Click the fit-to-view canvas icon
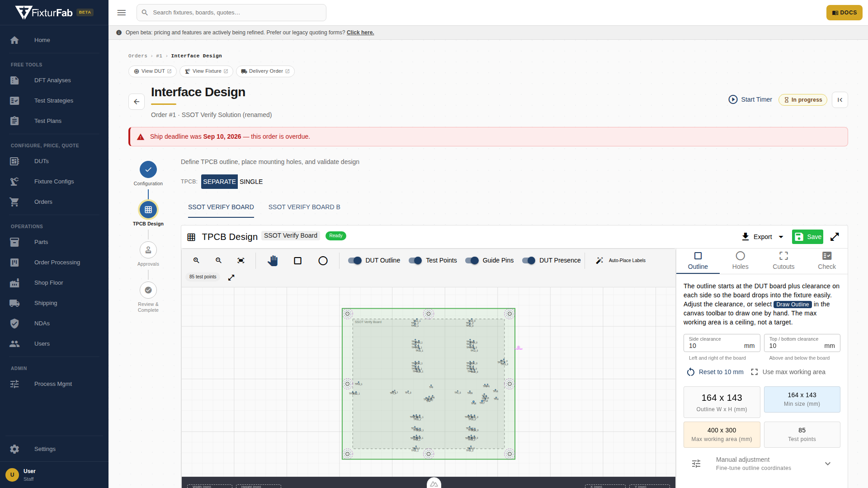The image size is (868, 488). pyautogui.click(x=241, y=260)
